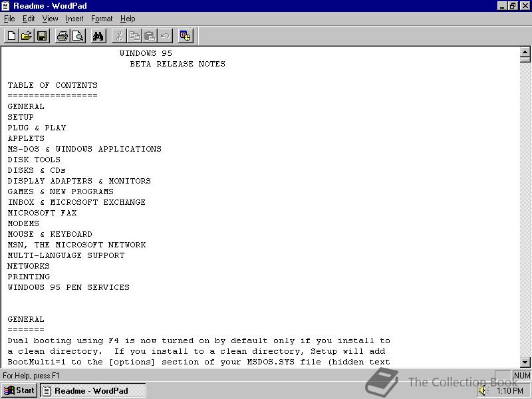Click the 'MICROSOFT FAX' line
Image resolution: width=532 pixels, height=399 pixels.
(42, 213)
